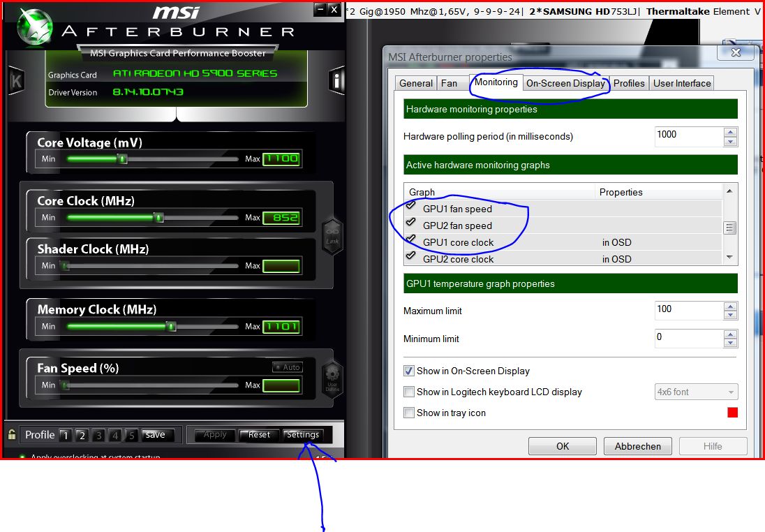Image resolution: width=765 pixels, height=532 pixels.
Task: Click the Apply button
Action: 215,434
